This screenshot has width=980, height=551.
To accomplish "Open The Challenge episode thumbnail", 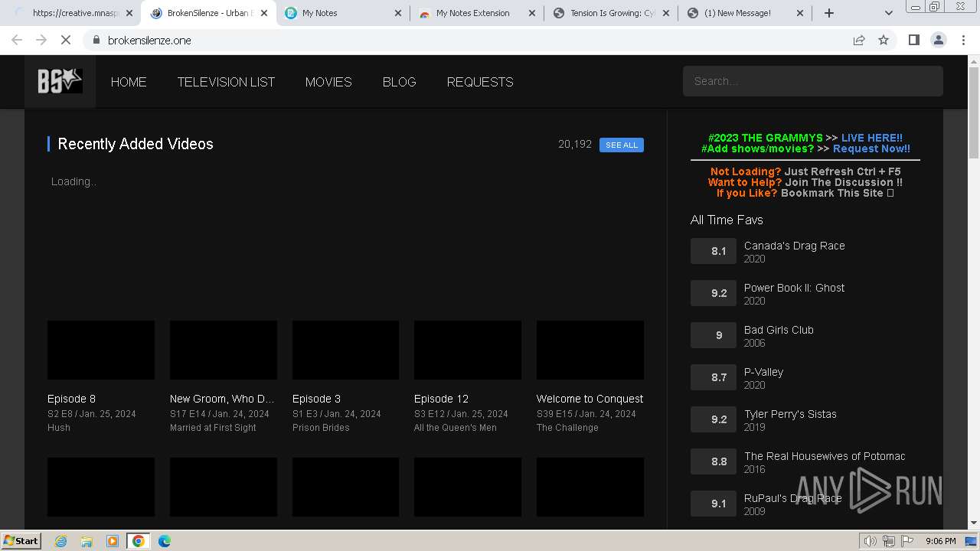I will click(590, 350).
